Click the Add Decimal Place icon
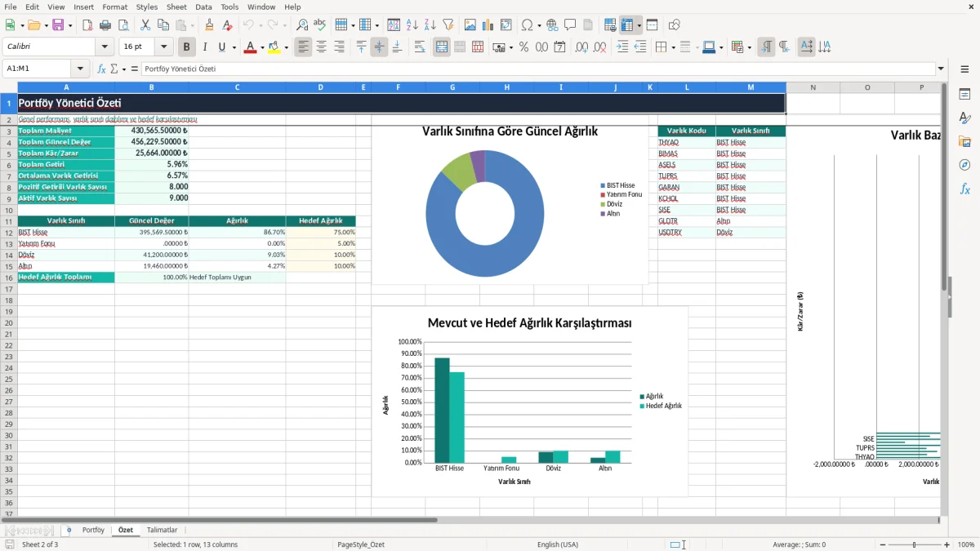980x551 pixels. tap(581, 47)
